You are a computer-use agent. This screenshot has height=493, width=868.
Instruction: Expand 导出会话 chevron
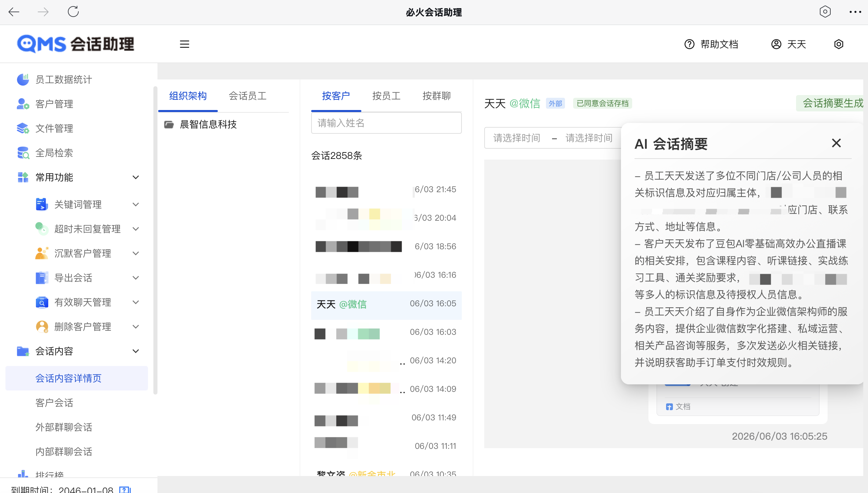tap(136, 278)
